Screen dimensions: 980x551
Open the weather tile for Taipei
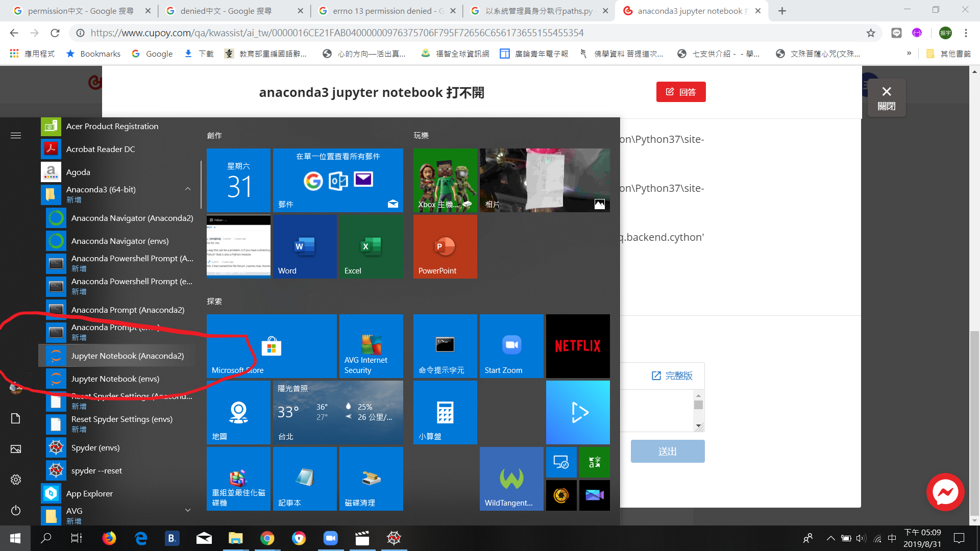tap(338, 412)
